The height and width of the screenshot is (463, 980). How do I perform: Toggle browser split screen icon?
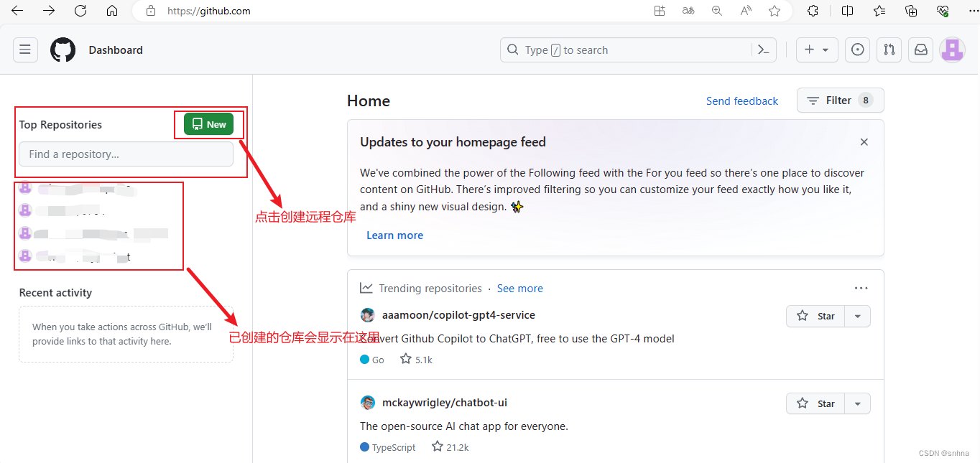coord(847,11)
